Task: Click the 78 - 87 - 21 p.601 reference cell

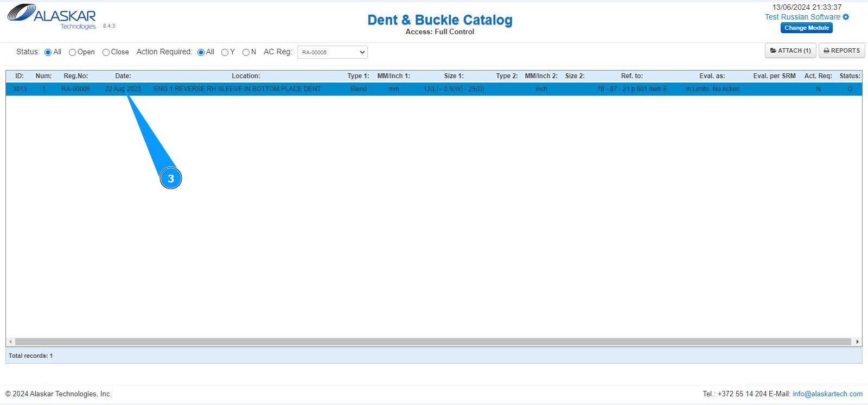Action: pyautogui.click(x=632, y=89)
